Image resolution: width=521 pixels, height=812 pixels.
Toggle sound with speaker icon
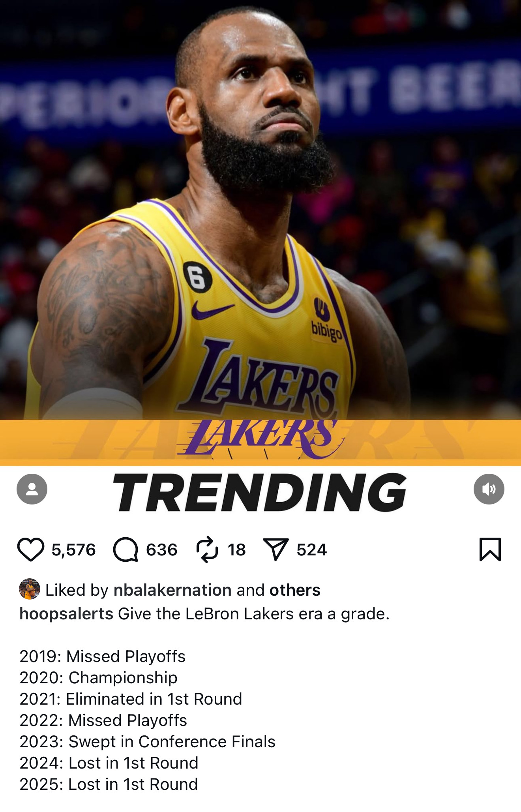489,489
